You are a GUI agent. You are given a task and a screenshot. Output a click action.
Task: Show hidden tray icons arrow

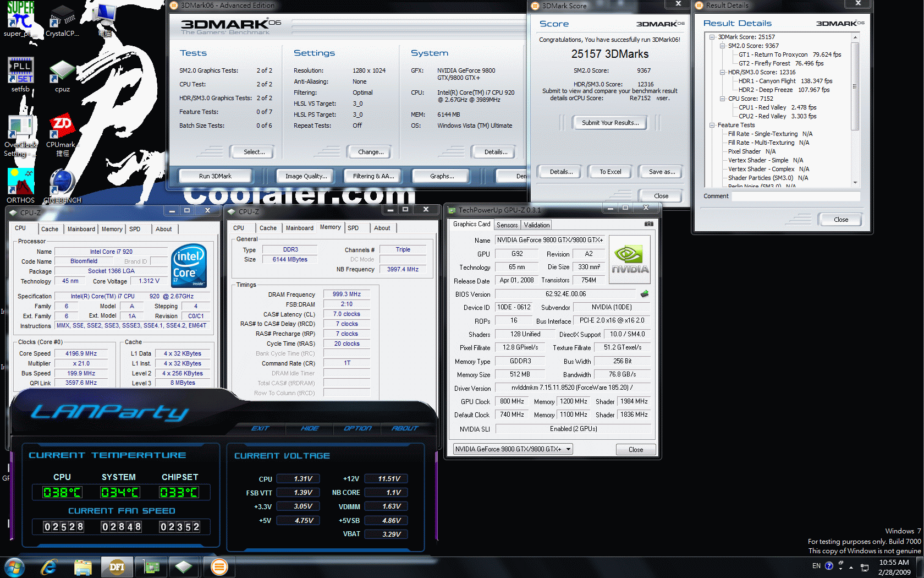851,567
